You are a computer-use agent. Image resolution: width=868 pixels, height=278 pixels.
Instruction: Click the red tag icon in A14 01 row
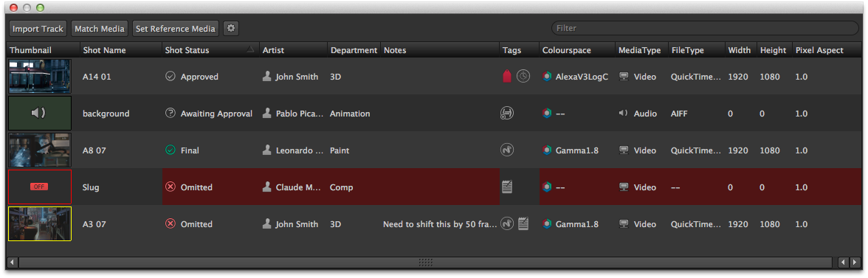(x=506, y=76)
